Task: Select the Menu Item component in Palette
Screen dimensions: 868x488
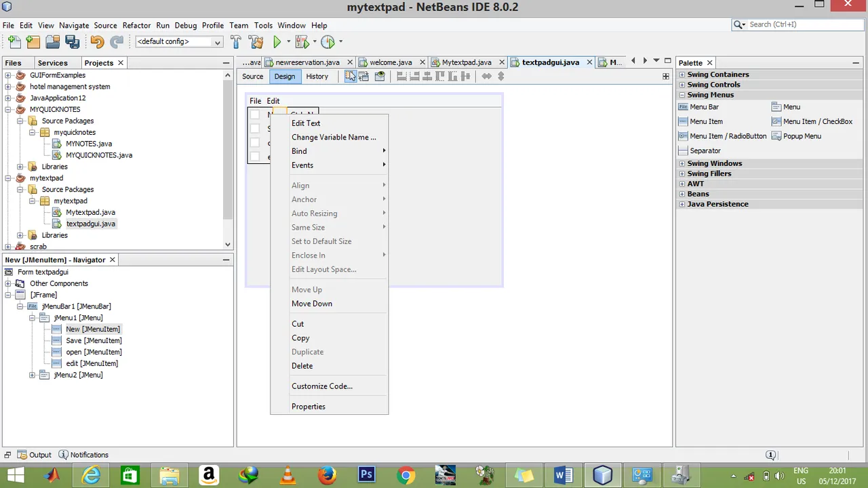Action: coord(701,121)
